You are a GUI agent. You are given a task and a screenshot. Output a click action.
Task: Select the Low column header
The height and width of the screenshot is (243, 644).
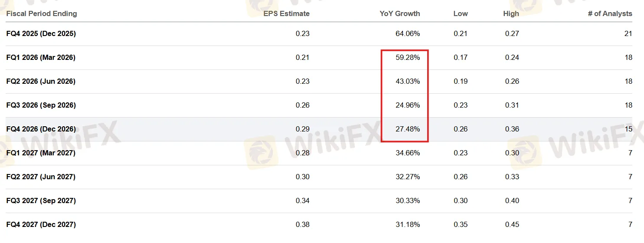click(460, 13)
